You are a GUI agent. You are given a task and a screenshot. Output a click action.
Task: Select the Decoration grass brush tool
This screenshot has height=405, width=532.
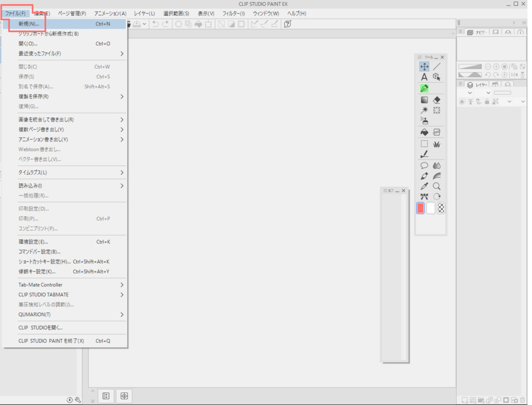(x=436, y=144)
